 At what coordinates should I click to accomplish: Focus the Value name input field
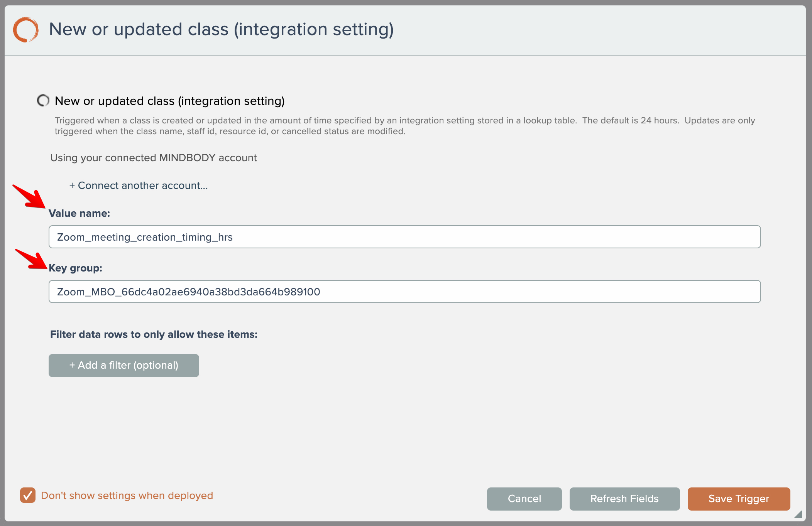pyautogui.click(x=404, y=237)
